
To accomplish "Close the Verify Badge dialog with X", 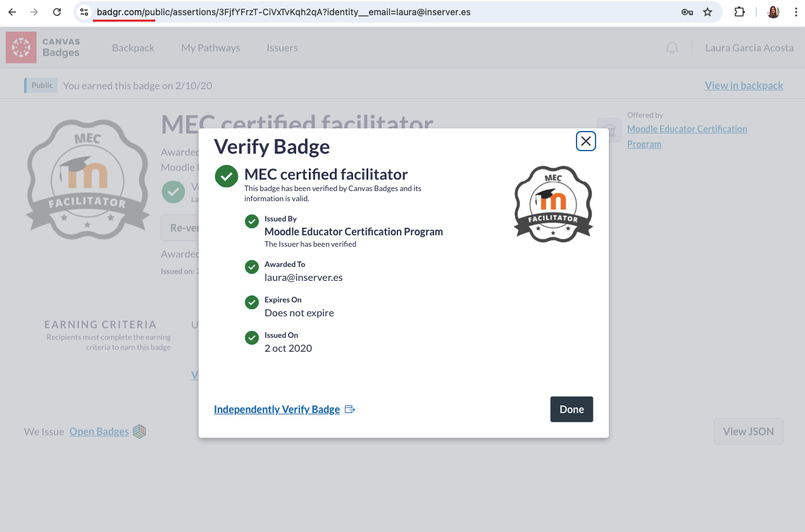I will pos(586,141).
